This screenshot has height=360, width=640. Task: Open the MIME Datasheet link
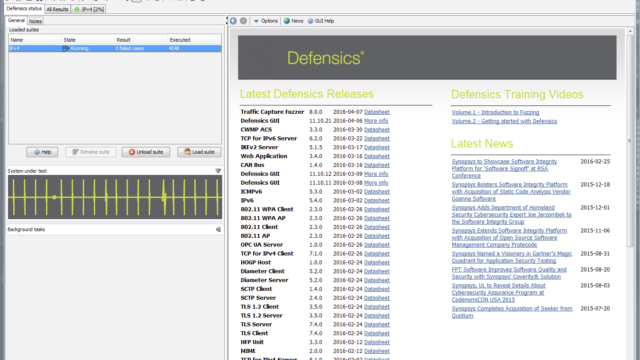[377, 351]
